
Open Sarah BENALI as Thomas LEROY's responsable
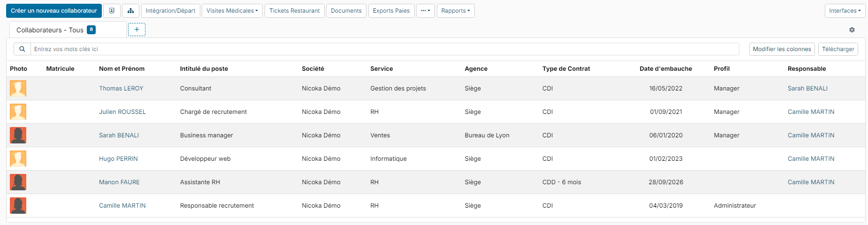(x=807, y=88)
